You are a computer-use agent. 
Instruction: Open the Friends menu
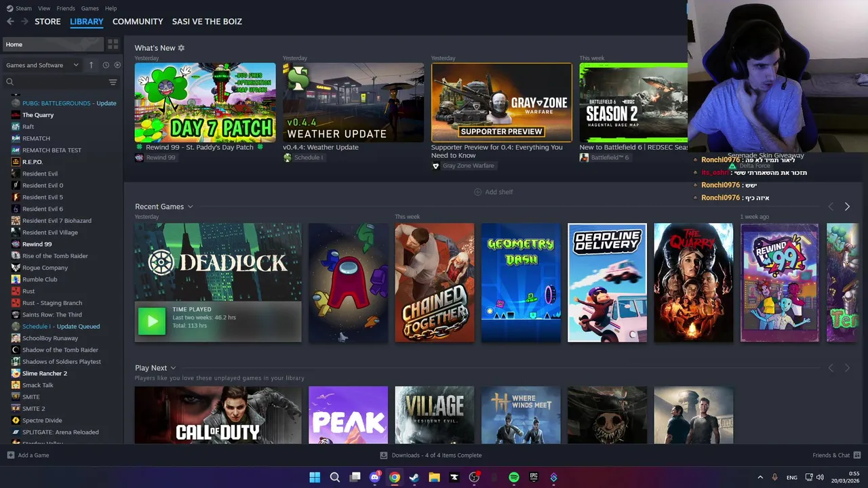click(66, 8)
